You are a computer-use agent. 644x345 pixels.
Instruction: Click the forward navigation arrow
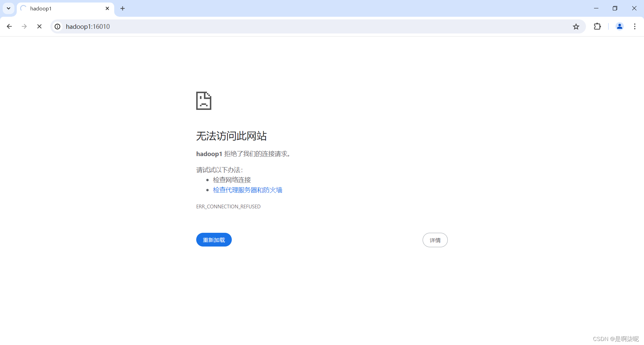[24, 26]
